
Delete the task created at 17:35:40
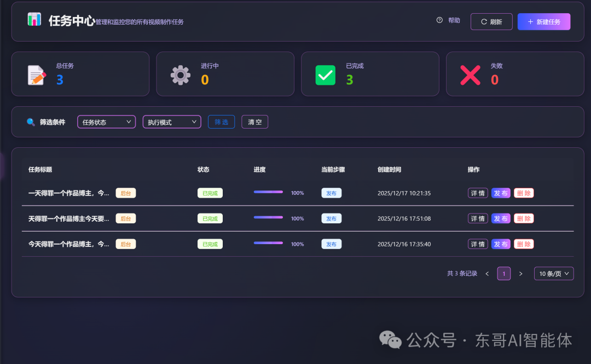point(524,244)
